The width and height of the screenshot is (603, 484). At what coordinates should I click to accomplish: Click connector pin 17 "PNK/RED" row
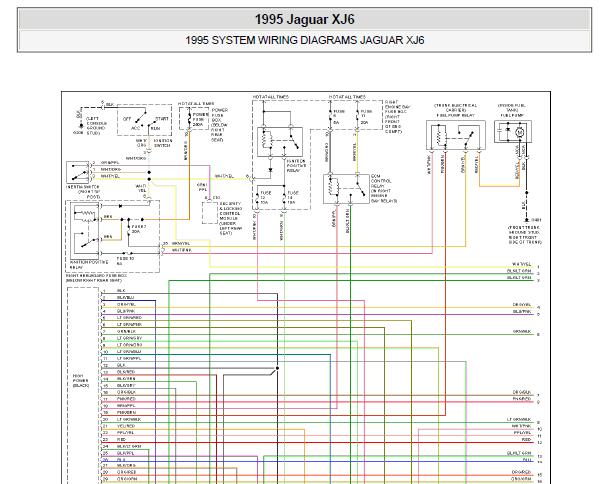(121, 399)
